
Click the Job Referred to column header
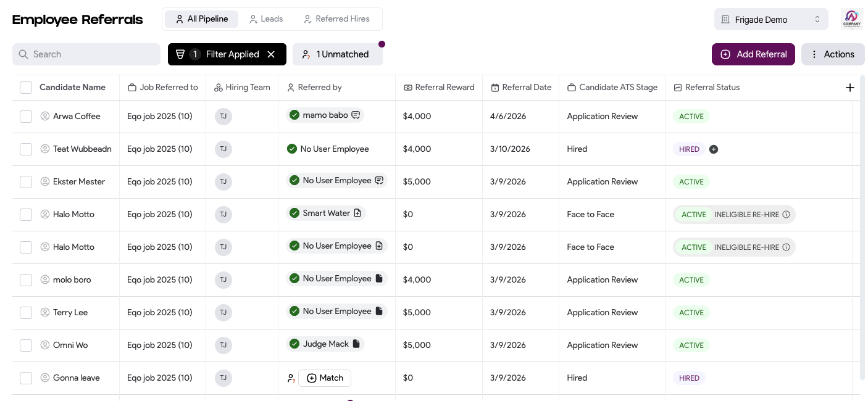coord(162,88)
